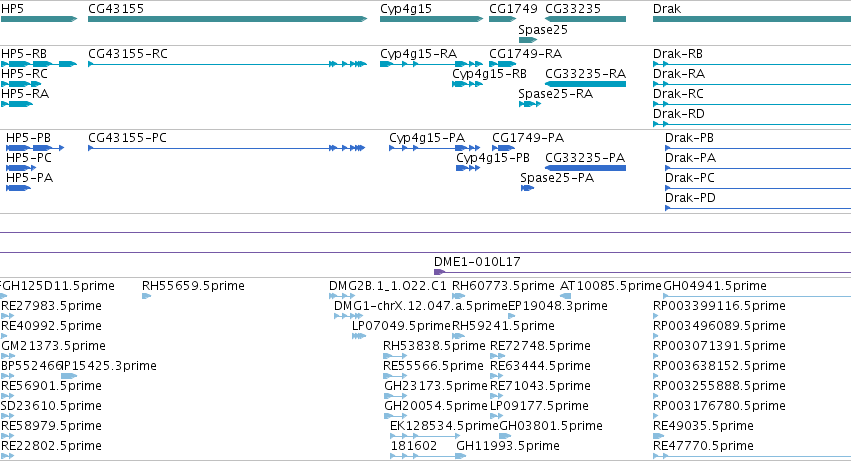Click the Drak-RA transcript
Screen dimensions: 851x461
pyautogui.click(x=752, y=84)
